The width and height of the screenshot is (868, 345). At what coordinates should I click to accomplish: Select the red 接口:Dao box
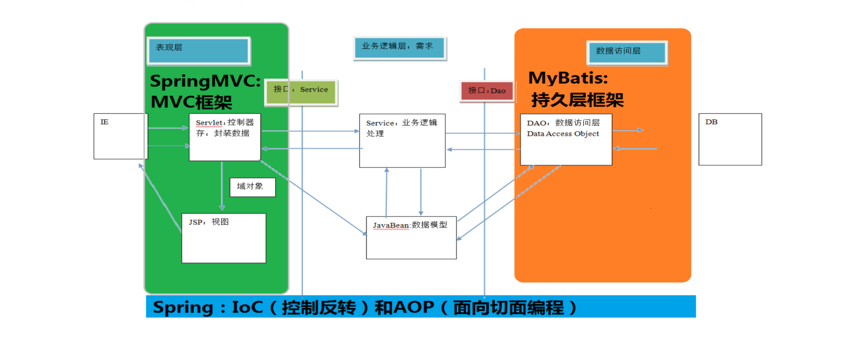coord(487,91)
